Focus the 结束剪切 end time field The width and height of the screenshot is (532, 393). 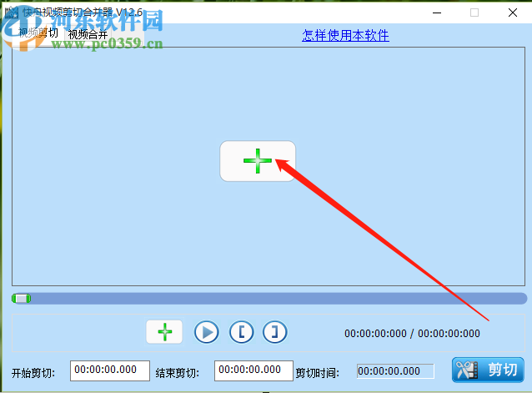click(x=253, y=370)
